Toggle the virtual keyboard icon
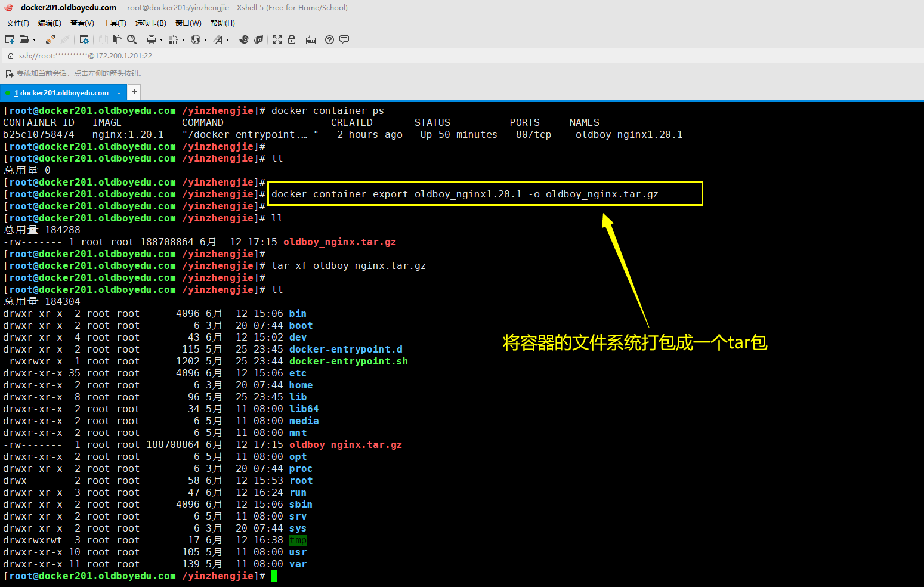Image resolution: width=924 pixels, height=587 pixels. (x=311, y=40)
